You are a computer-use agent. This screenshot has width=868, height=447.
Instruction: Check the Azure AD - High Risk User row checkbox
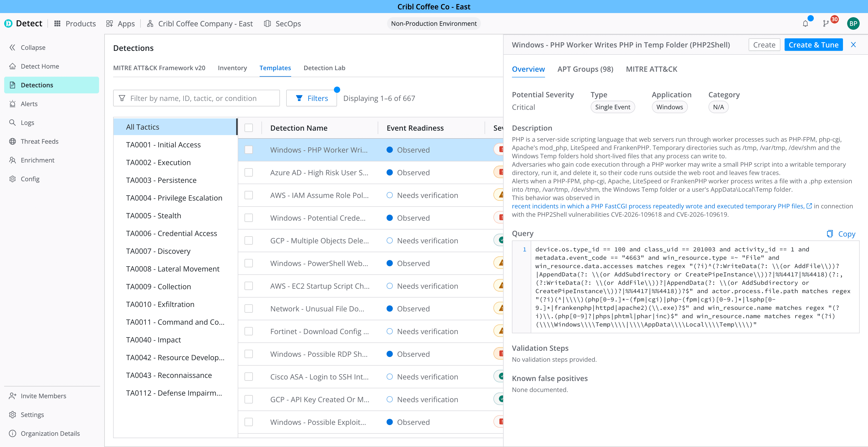click(x=249, y=173)
